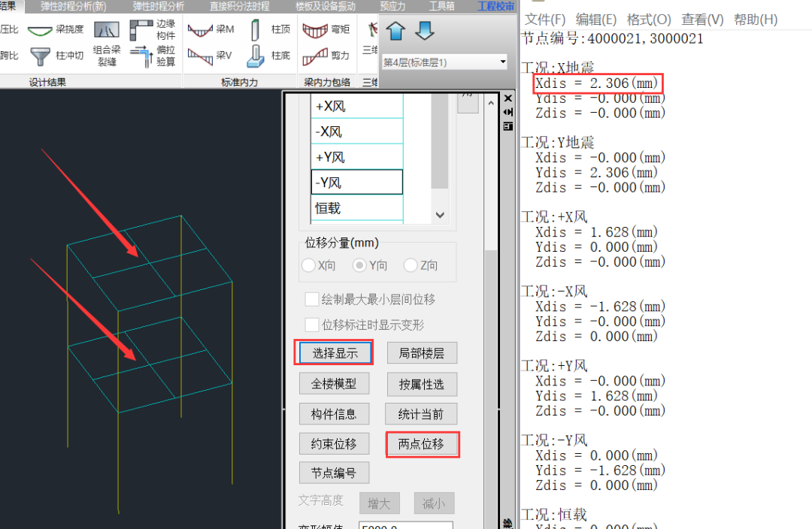Open the 工程校审 tab
The width and height of the screenshot is (812, 529).
495,6
